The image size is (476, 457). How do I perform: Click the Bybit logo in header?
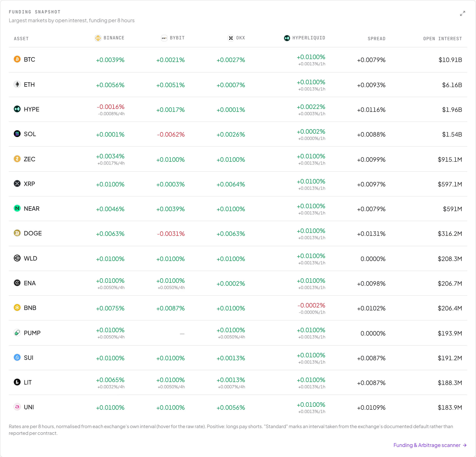[x=164, y=38]
